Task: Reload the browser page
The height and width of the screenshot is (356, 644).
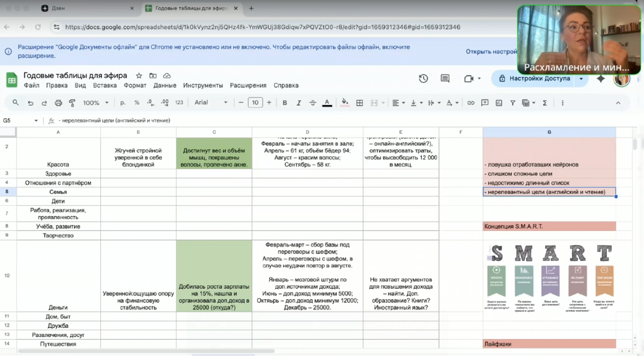Action: tap(38, 27)
